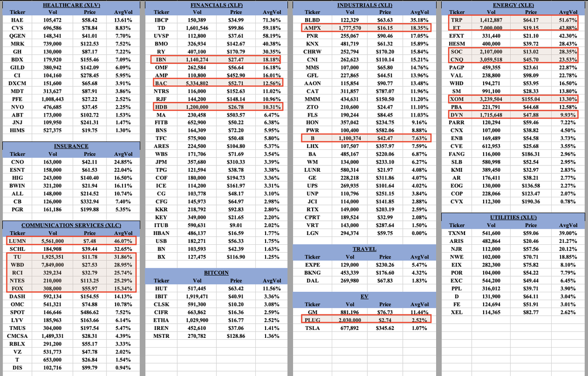Click the AvgVol column header in Insurance table
This screenshot has width=588, height=376.
123,154
